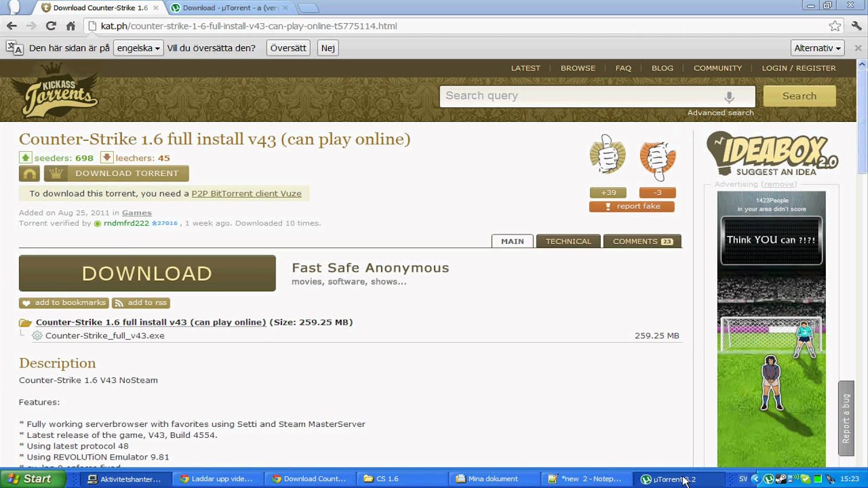Switch to the Mina dokument taskbar window
The width and height of the screenshot is (868, 488).
point(495,479)
